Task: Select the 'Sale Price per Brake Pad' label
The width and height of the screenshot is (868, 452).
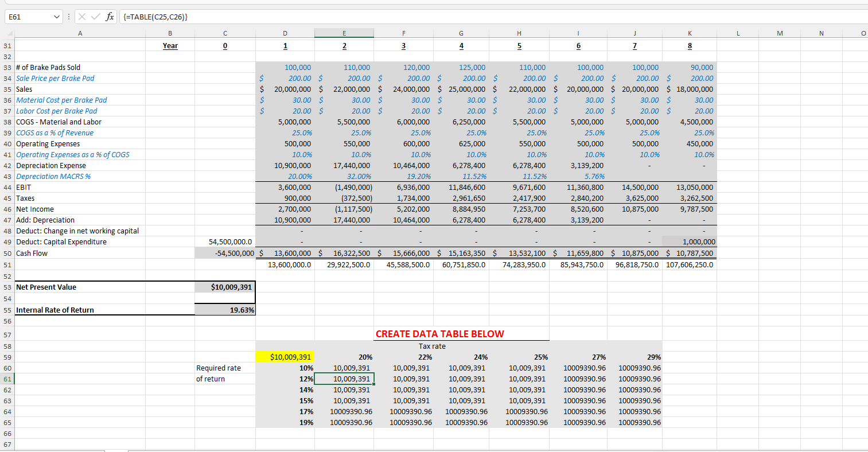Action: click(55, 78)
